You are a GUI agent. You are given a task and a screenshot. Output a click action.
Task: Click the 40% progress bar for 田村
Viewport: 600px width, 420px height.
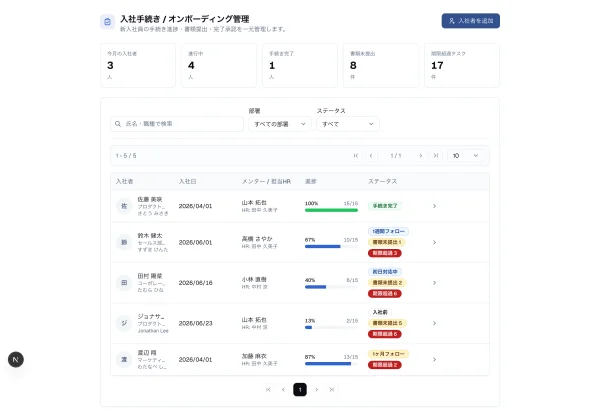(x=331, y=287)
